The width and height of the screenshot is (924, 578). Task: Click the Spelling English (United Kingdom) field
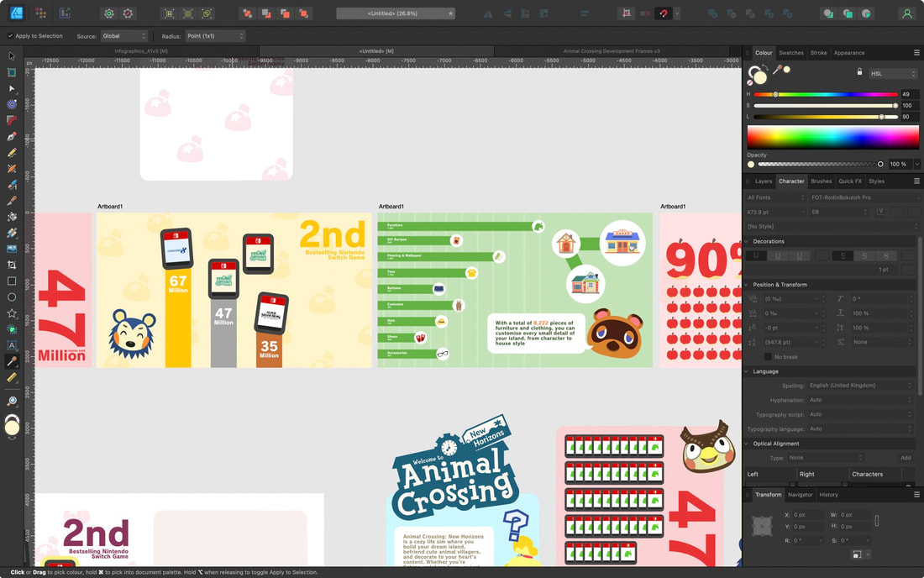860,386
